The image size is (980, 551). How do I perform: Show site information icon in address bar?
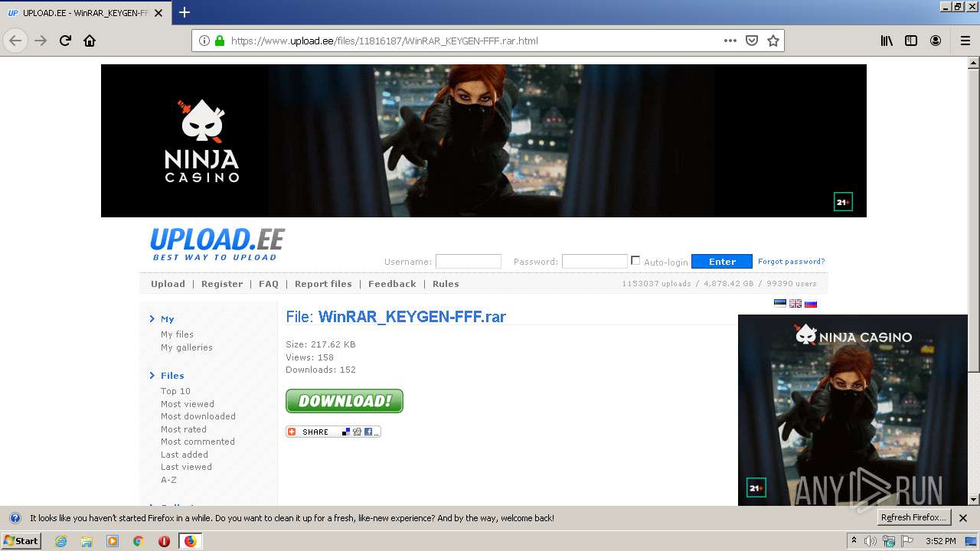click(x=204, y=41)
